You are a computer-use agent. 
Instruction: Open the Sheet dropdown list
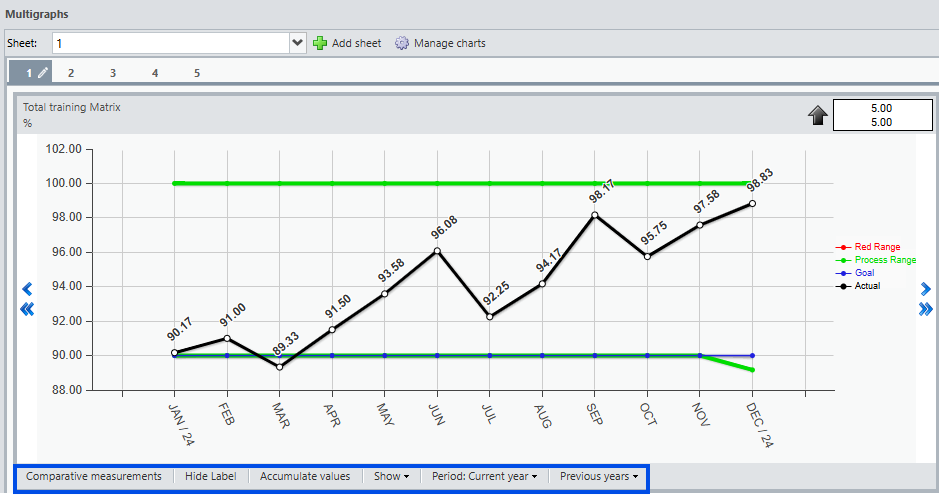tap(297, 43)
